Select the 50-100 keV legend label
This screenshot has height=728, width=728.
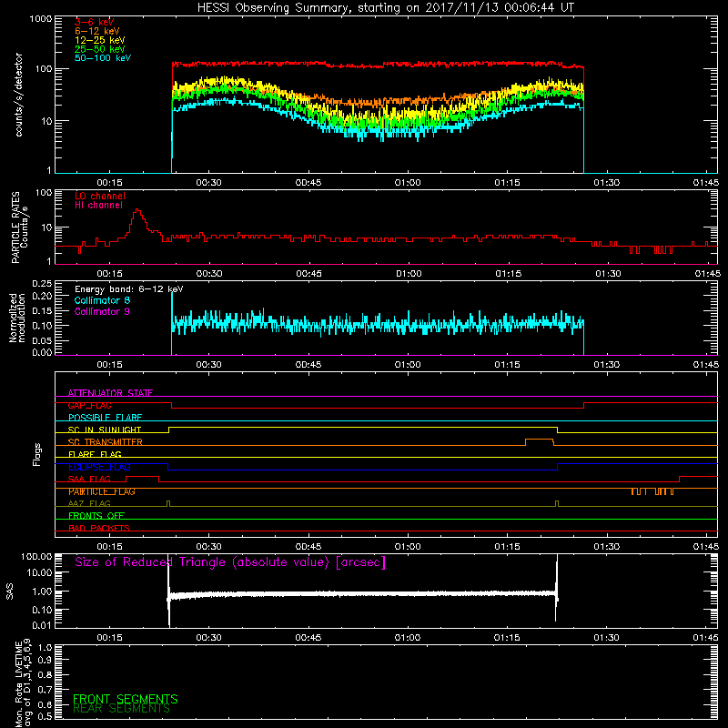(x=103, y=58)
